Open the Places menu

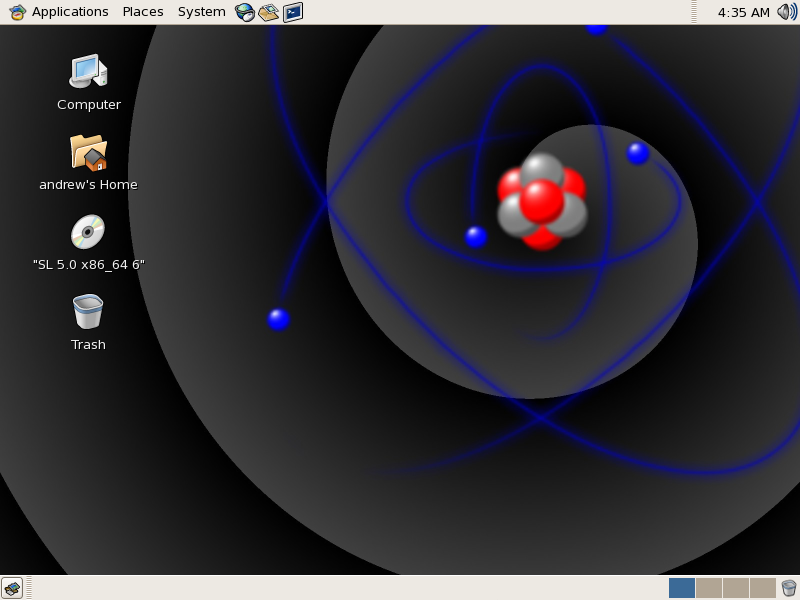[x=143, y=12]
